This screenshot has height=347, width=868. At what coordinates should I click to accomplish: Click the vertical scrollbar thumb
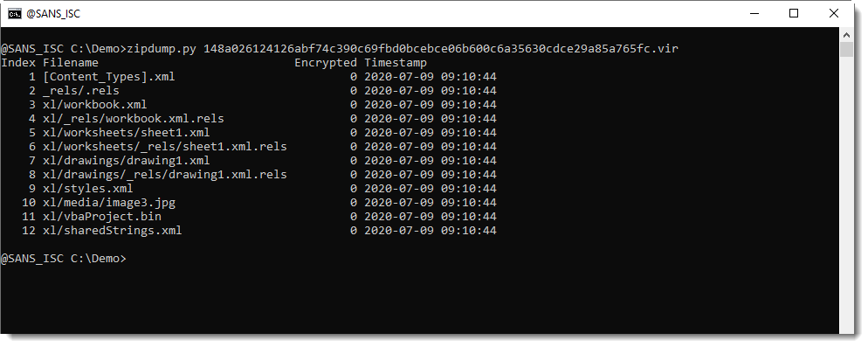846,49
